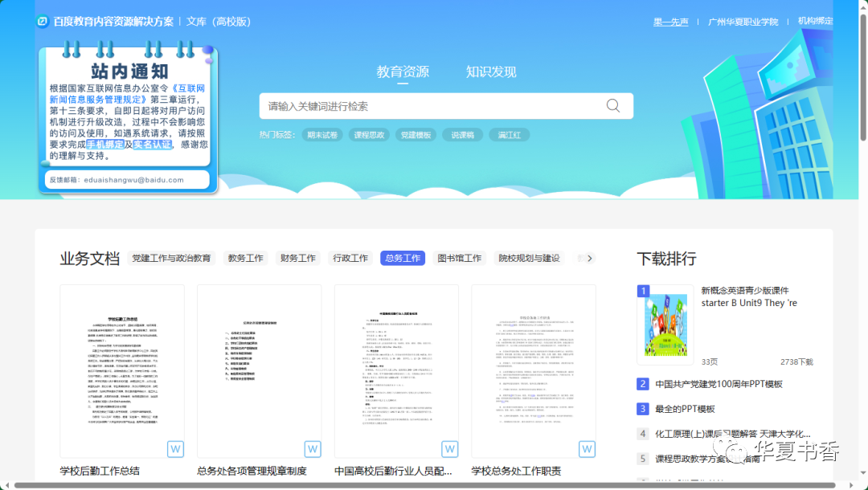Click the 说课稿 hot tag
Viewport: 868px width, 490px height.
[462, 134]
